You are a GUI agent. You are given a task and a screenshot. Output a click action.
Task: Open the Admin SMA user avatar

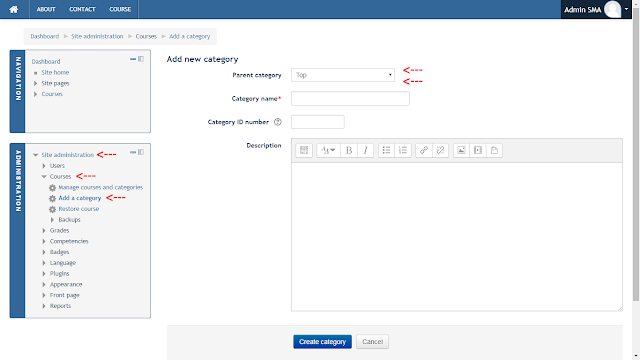click(x=612, y=9)
